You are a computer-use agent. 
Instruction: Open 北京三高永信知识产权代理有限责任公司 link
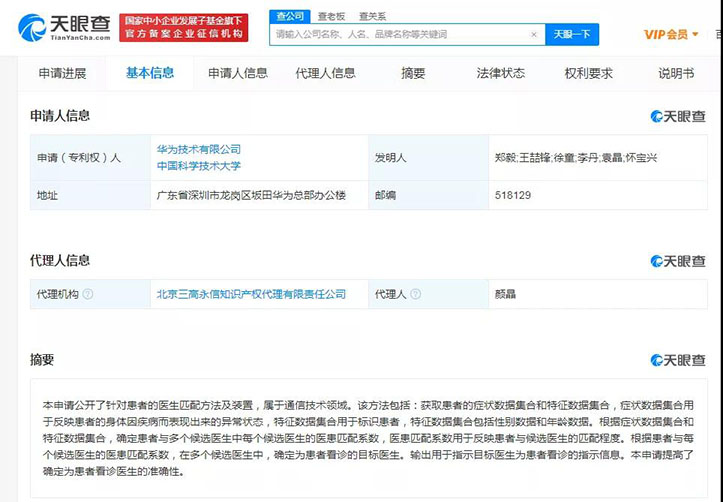(250, 295)
